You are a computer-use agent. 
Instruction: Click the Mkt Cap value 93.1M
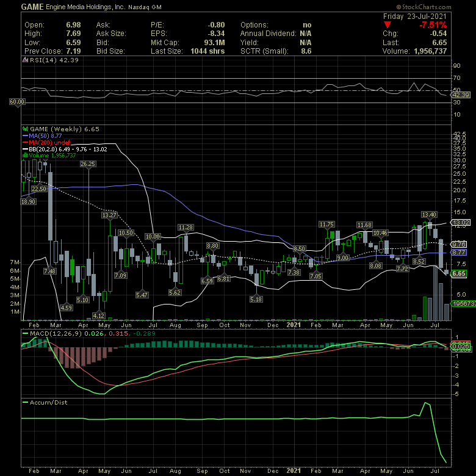pyautogui.click(x=214, y=43)
